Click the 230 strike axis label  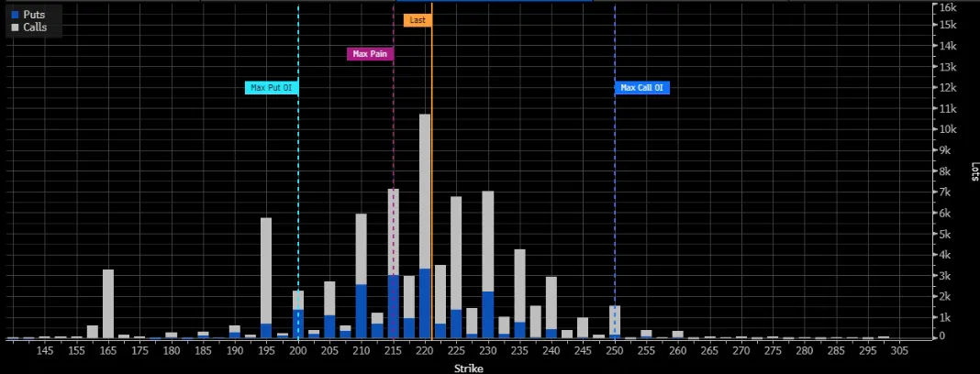pos(488,351)
